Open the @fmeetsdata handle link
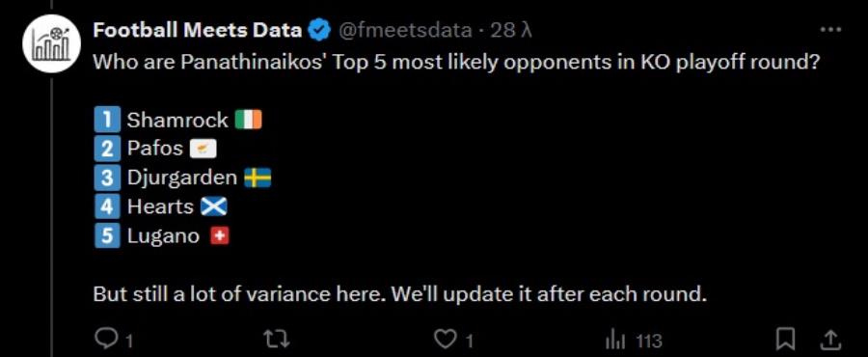 tap(404, 30)
